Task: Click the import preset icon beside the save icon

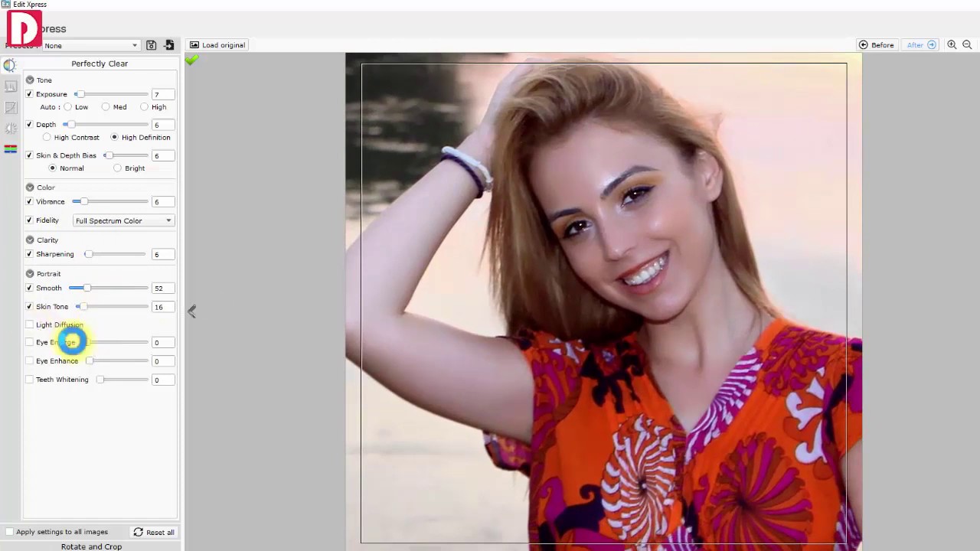Action: coord(169,45)
